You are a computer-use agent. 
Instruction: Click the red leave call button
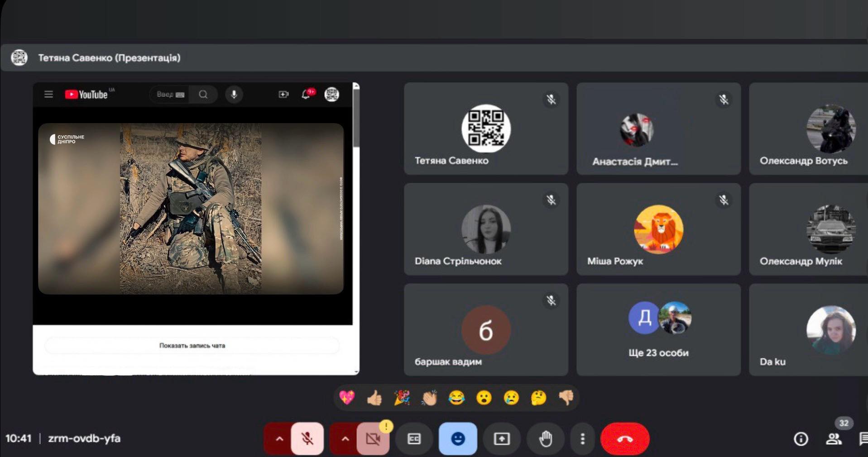tap(624, 438)
